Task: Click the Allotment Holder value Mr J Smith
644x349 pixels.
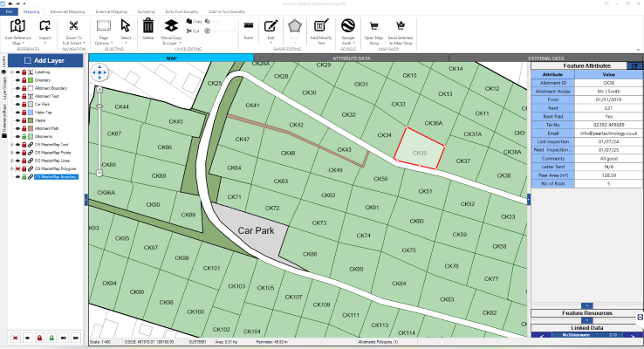Action: [x=609, y=91]
